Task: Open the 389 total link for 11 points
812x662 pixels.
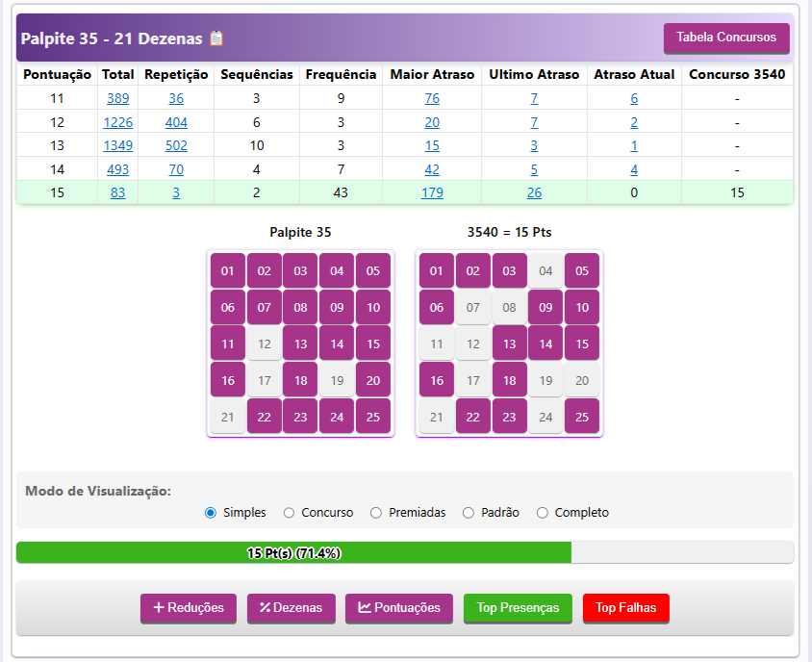Action: (x=118, y=98)
